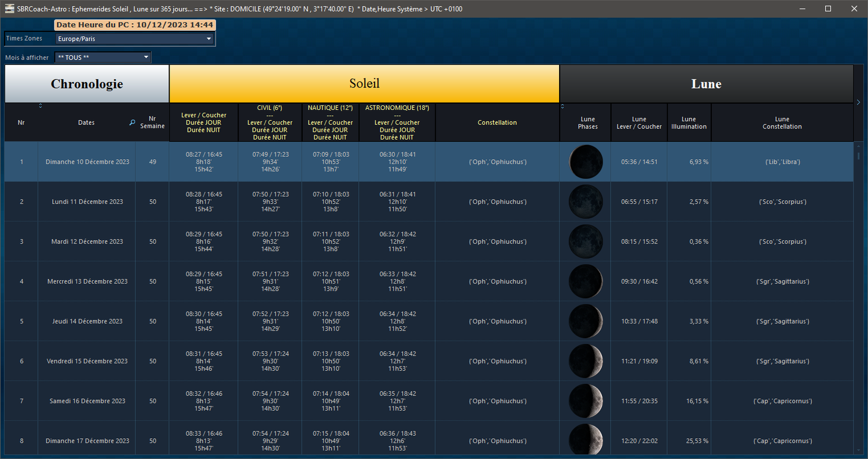The width and height of the screenshot is (868, 459).
Task: Click moon phase image for Lundi 11 Décembre
Action: click(586, 202)
